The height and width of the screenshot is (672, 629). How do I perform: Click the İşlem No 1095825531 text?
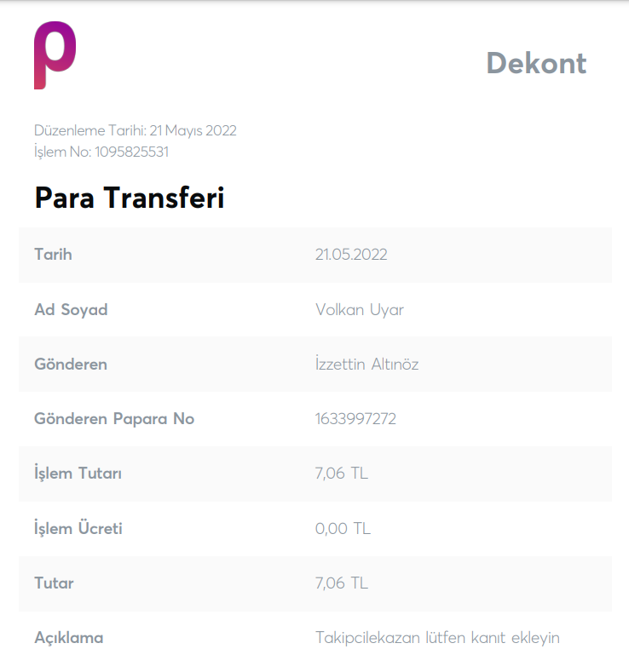point(101,152)
